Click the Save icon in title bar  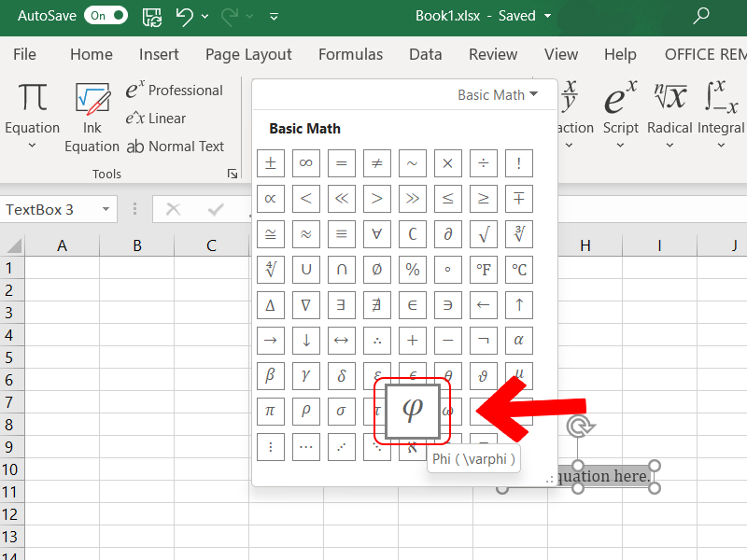[151, 16]
